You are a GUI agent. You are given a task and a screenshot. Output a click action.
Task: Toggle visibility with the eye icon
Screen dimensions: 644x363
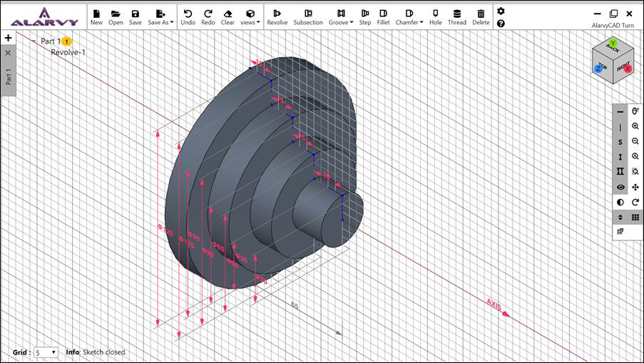click(x=620, y=188)
